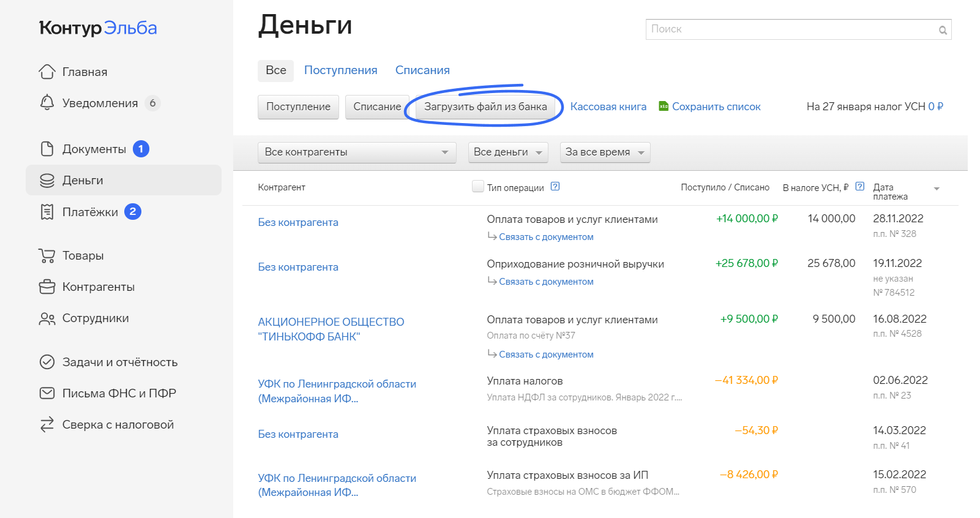Viewport: 980px width, 518px height.
Task: Click the УСН tax amount 0 ₽ link
Action: coord(936,107)
